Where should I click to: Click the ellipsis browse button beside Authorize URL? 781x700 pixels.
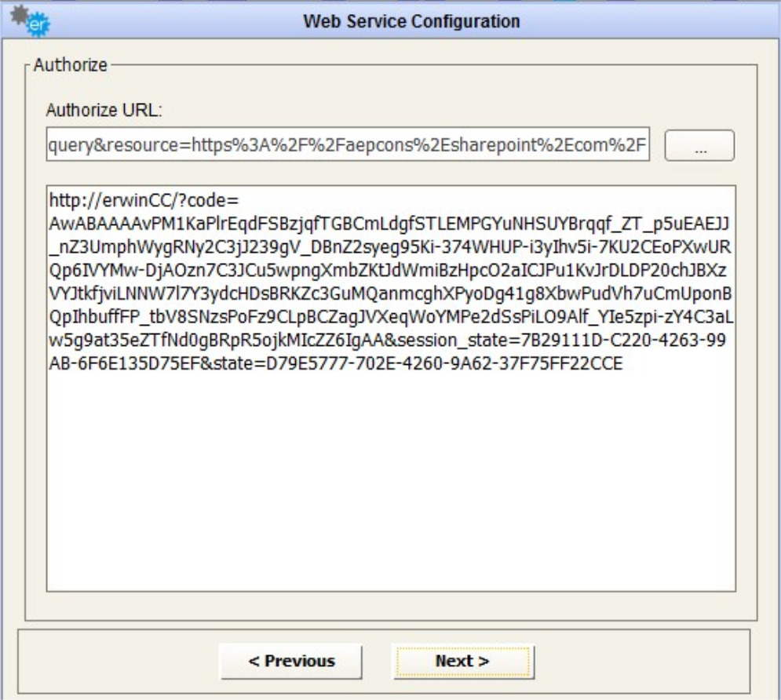[x=699, y=145]
